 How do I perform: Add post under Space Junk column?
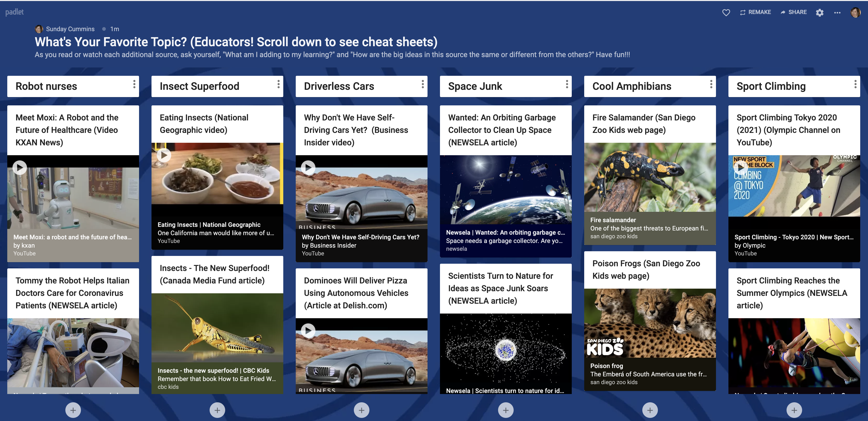pyautogui.click(x=505, y=410)
